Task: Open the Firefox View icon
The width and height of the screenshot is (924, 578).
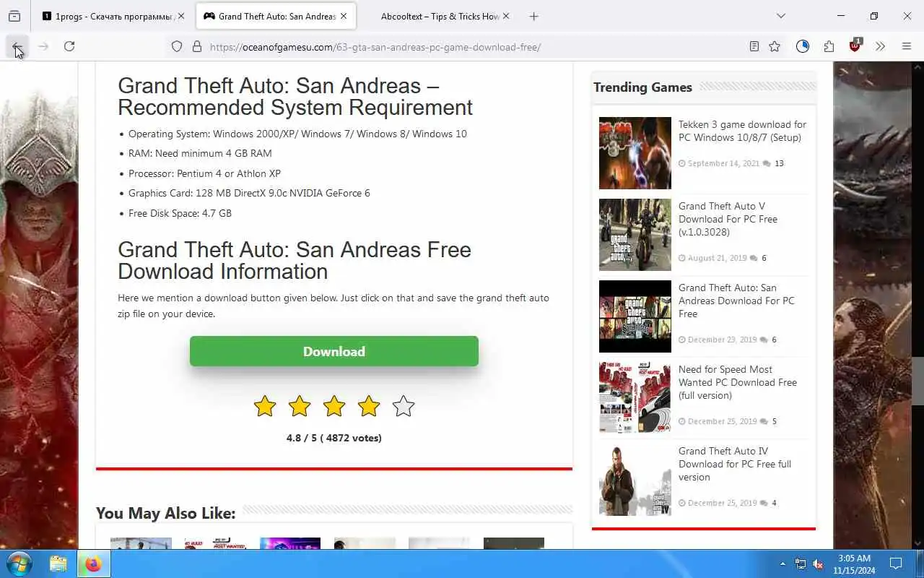Action: [x=14, y=16]
